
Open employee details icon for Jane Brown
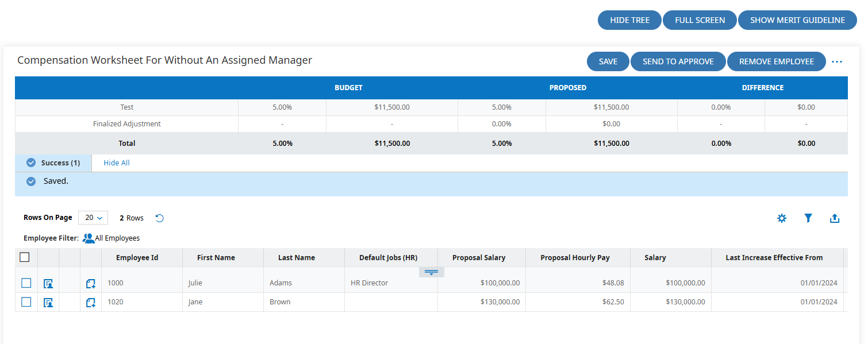(48, 302)
